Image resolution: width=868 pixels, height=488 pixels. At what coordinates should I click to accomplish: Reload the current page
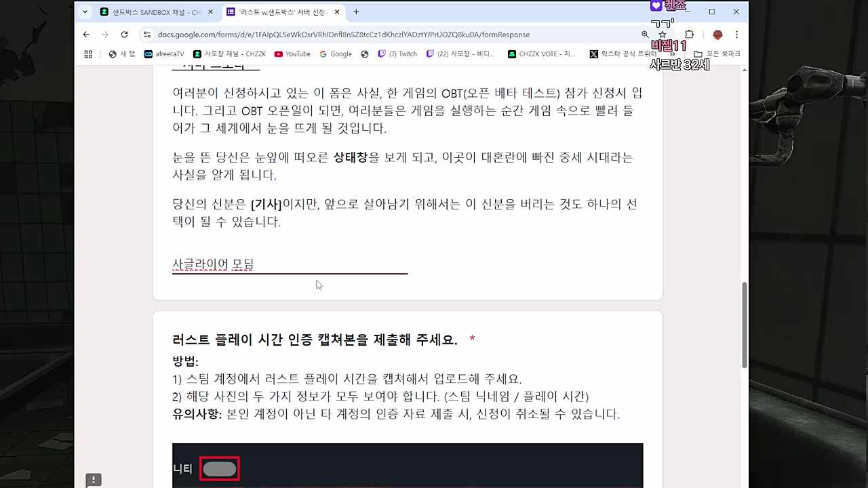pyautogui.click(x=124, y=35)
